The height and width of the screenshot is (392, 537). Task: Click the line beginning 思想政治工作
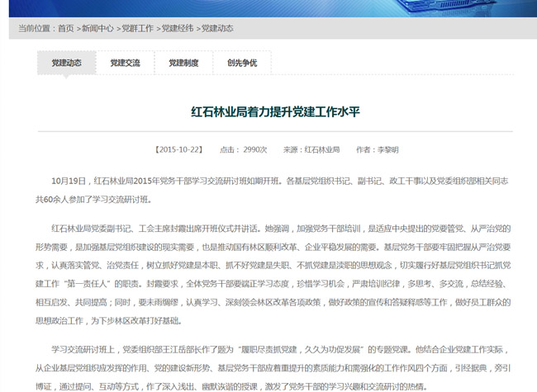(108, 321)
